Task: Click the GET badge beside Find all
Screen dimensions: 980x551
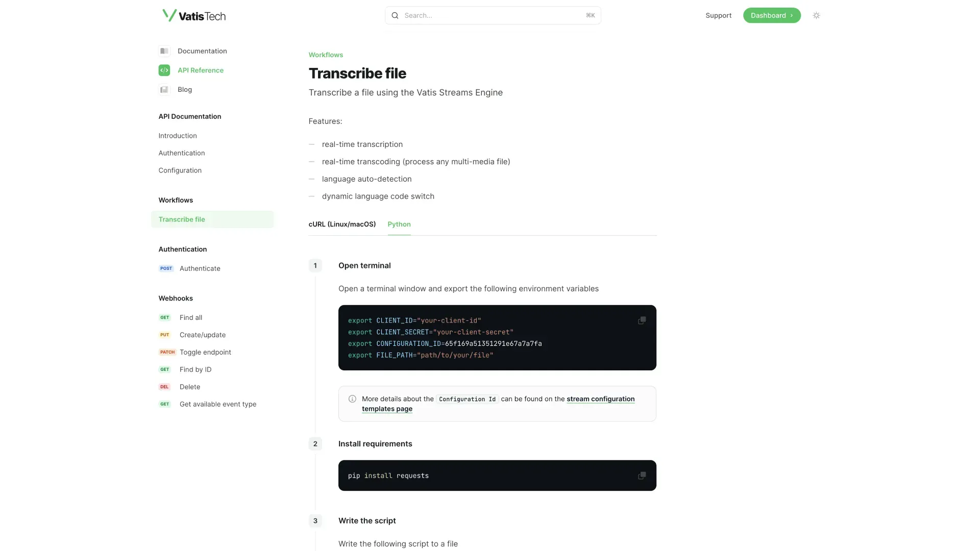Action: click(164, 317)
